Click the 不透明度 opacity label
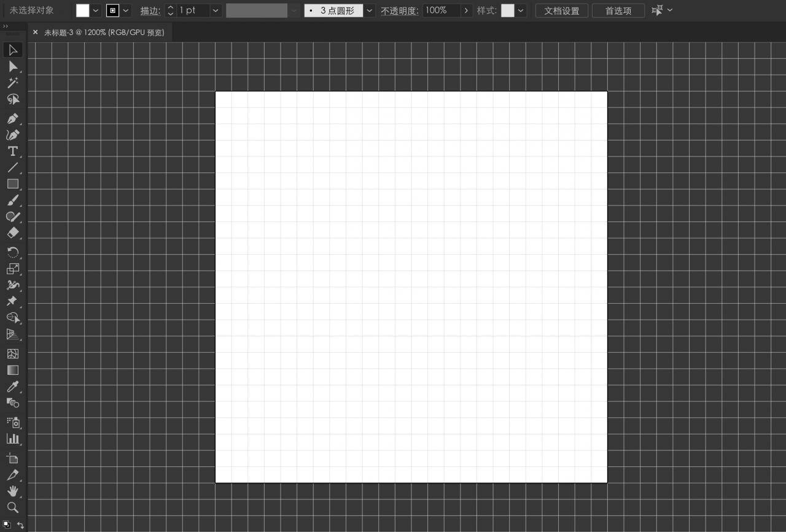Image resolution: width=786 pixels, height=532 pixels. point(399,11)
